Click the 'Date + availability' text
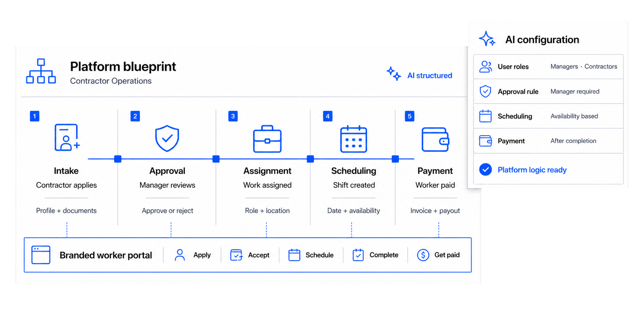This screenshot has height=322, width=644. coord(354,211)
